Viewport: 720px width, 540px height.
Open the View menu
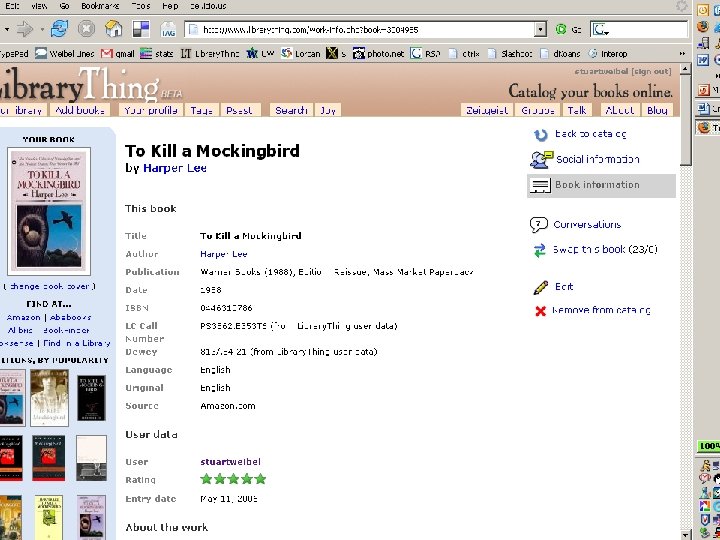[39, 6]
